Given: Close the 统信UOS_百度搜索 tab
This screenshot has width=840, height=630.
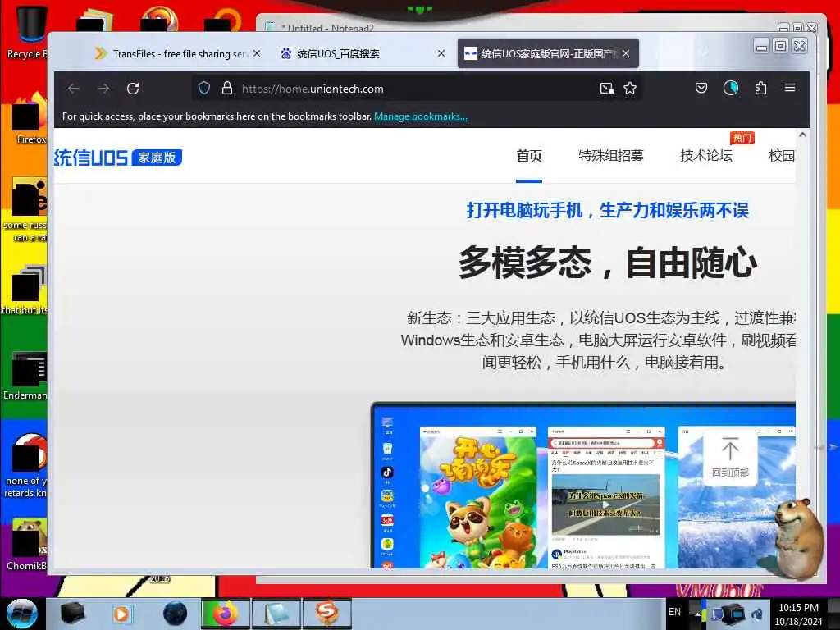Looking at the screenshot, I should pyautogui.click(x=441, y=53).
